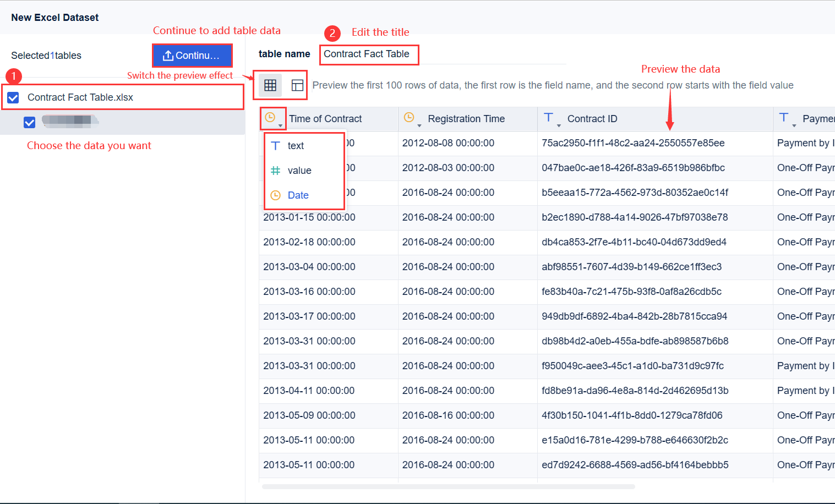The width and height of the screenshot is (835, 504).
Task: Select Date from the field type menu
Action: pyautogui.click(x=298, y=195)
